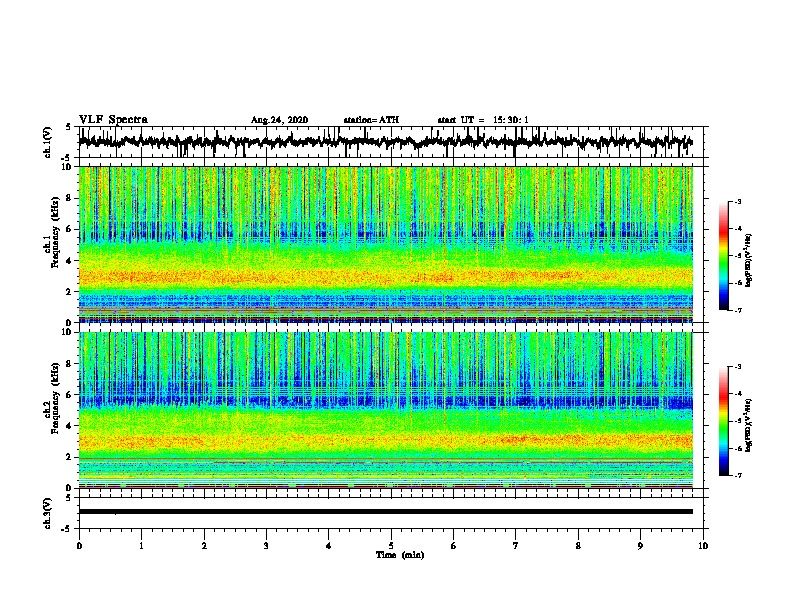Click the ch.3 flat black voltage trace
Viewport: 792px width, 612px height.
coord(386,512)
